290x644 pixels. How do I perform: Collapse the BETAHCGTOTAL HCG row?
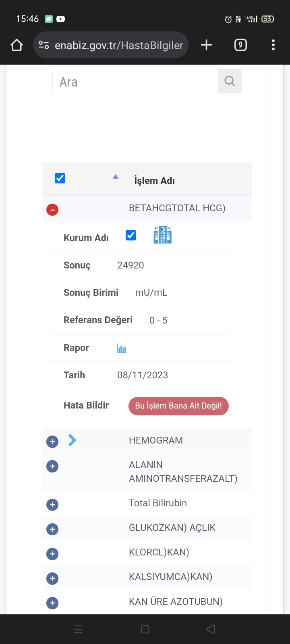tap(52, 210)
